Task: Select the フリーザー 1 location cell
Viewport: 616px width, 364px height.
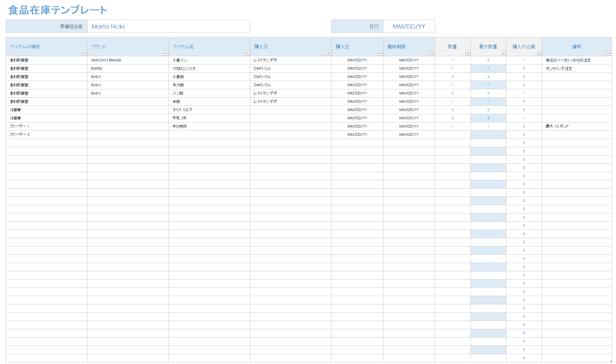Action: pyautogui.click(x=47, y=126)
